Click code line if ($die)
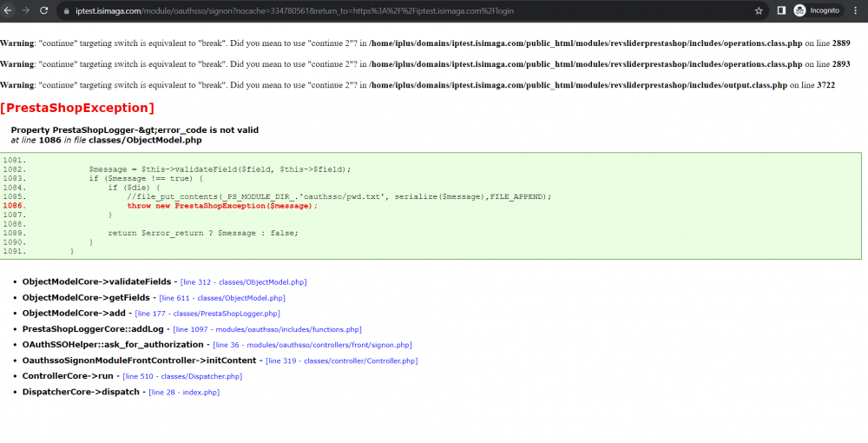The image size is (868, 443). tap(134, 187)
